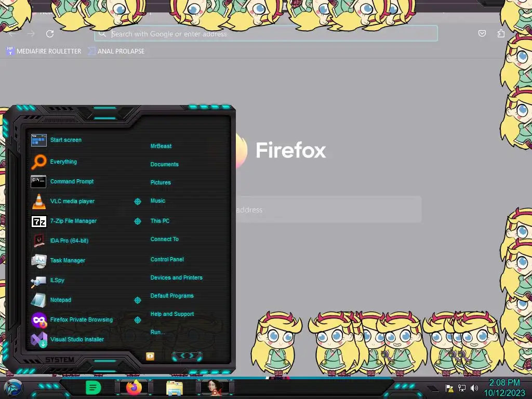Open network status from the system tray
The image size is (532, 399).
(462, 388)
